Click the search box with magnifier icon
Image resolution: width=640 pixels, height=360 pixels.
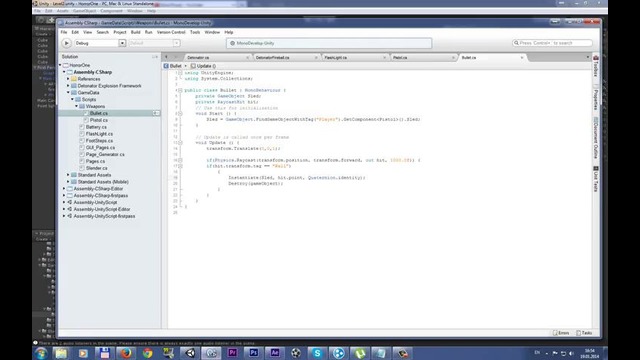[552, 43]
